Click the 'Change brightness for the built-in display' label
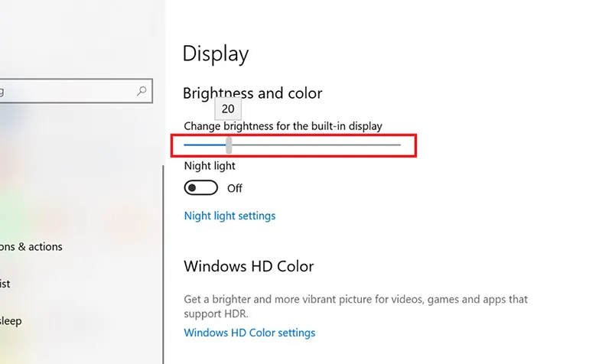 pos(283,126)
